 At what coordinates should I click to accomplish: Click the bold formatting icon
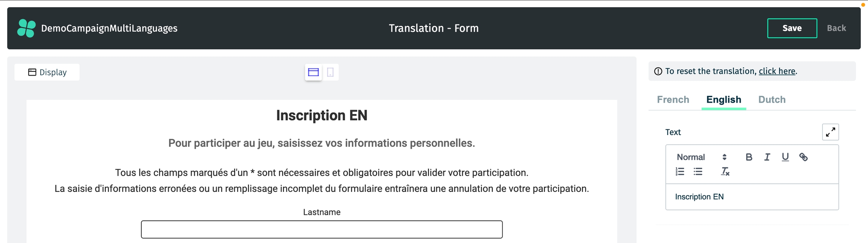[749, 157]
